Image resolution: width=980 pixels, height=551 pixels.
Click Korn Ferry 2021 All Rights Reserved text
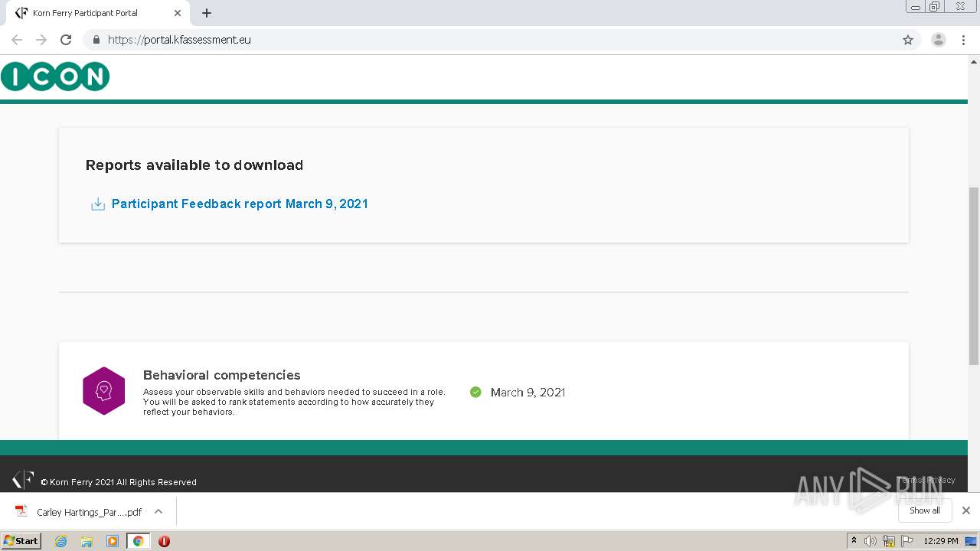pos(119,482)
